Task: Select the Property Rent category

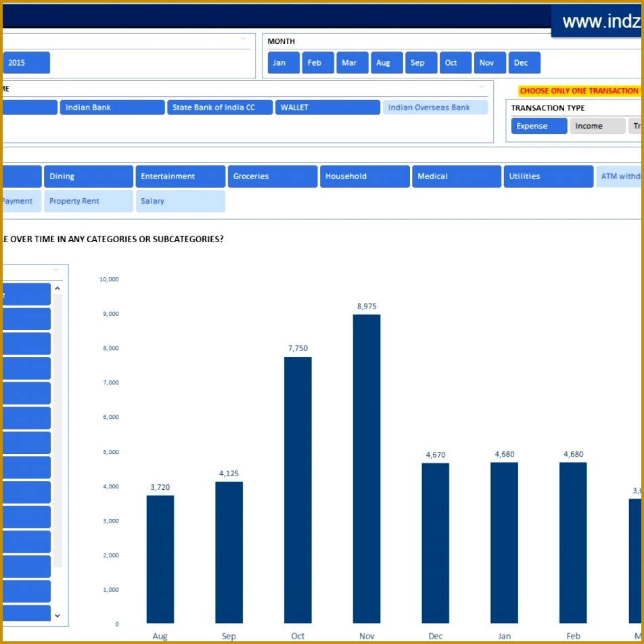Action: point(89,202)
